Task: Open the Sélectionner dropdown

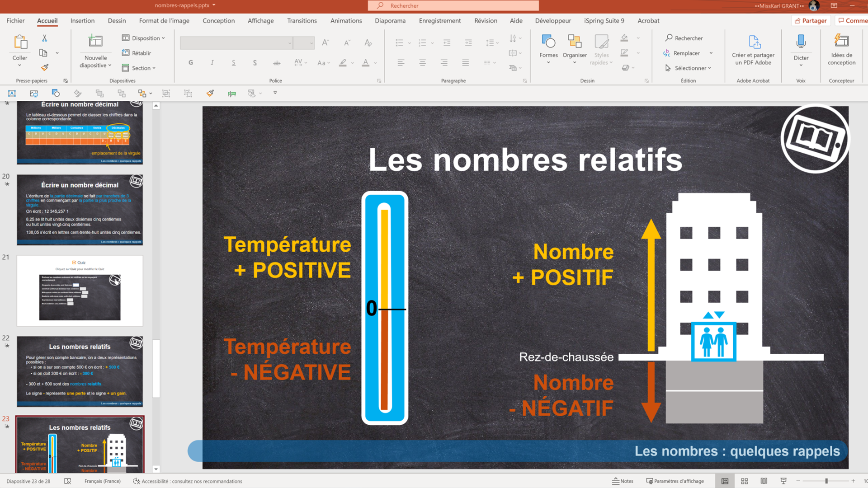Action: pos(688,68)
